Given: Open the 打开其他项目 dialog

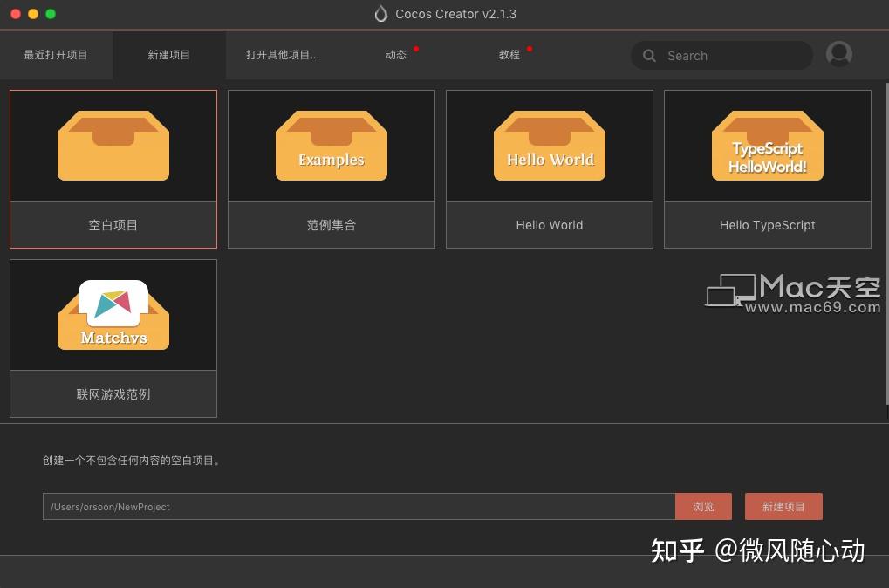Looking at the screenshot, I should (283, 54).
